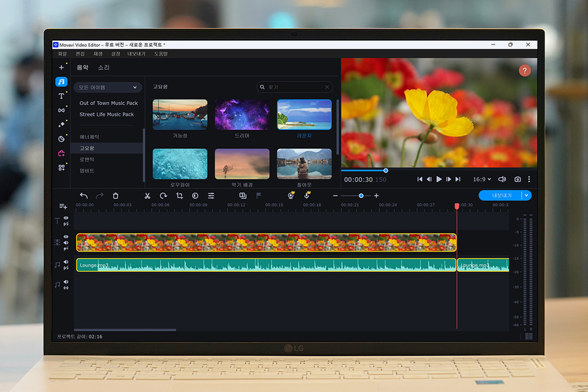Screen dimensions: 588x392
Task: Switch to the 소리 tab
Action: click(103, 68)
